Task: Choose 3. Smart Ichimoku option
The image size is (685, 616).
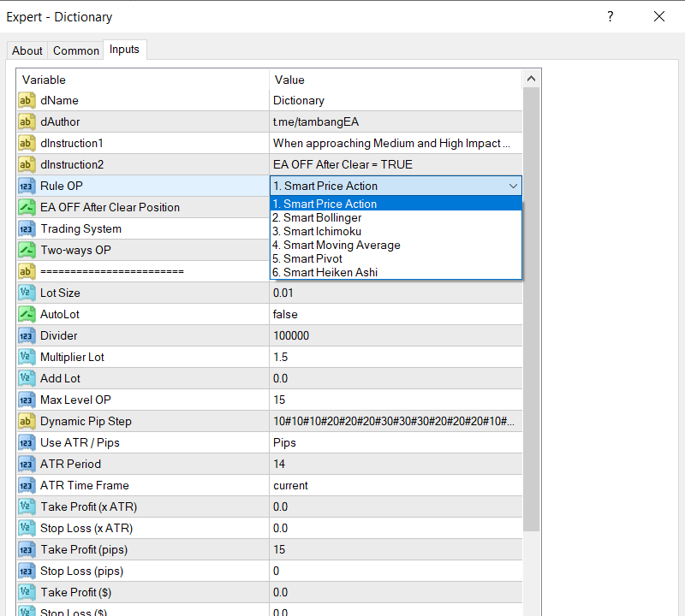Action: tap(396, 231)
